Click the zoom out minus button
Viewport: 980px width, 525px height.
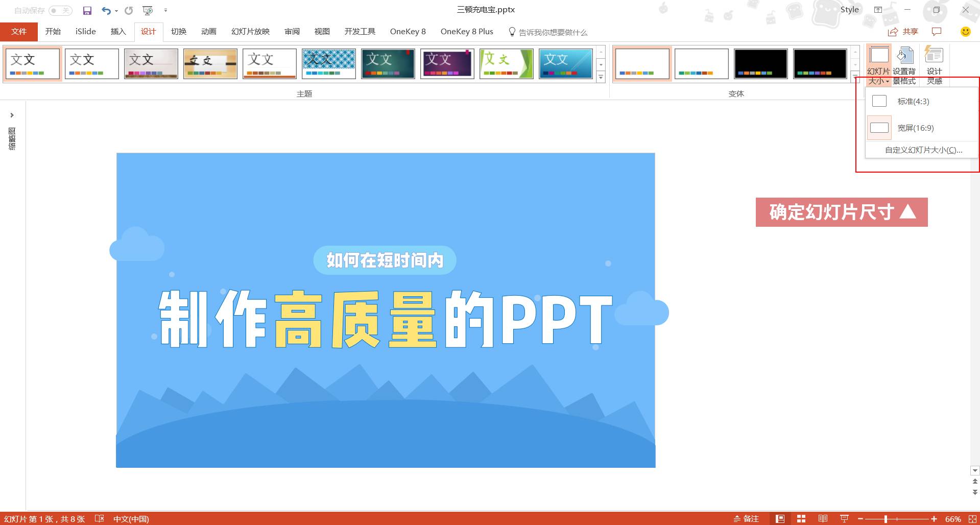coord(861,519)
